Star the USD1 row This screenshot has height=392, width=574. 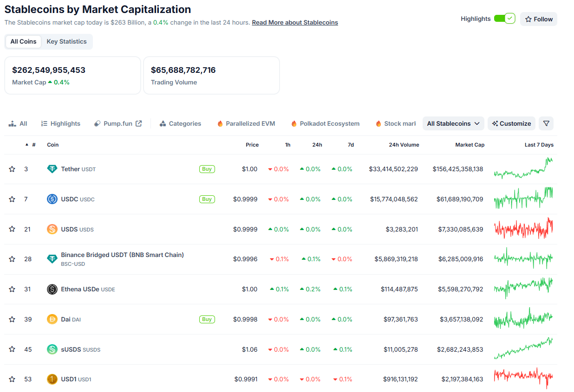click(x=12, y=379)
